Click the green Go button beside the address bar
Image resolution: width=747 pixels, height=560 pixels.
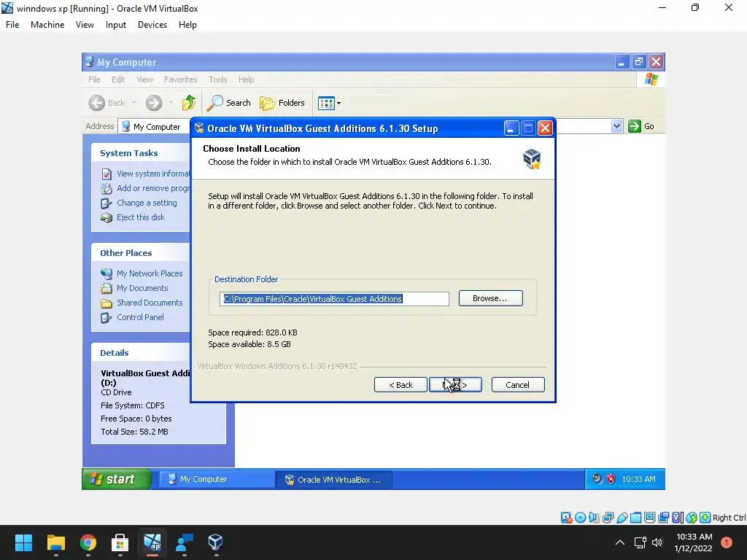(x=641, y=126)
